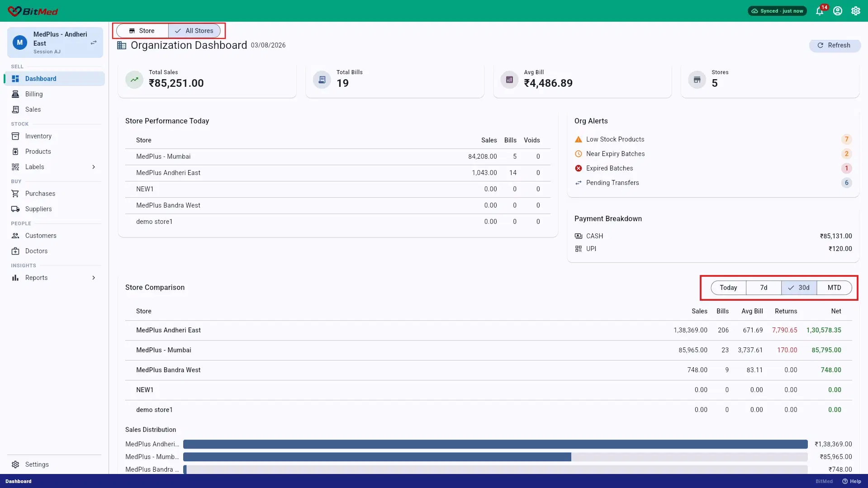Click the NEW1 row in Store Performance Today
Viewport: 868px width, 488px height.
click(338, 189)
